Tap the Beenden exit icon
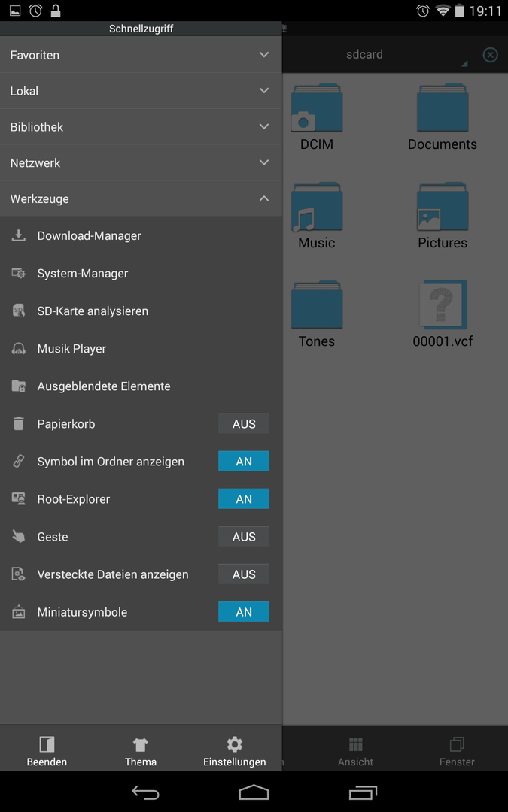The image size is (508, 812). click(x=47, y=744)
